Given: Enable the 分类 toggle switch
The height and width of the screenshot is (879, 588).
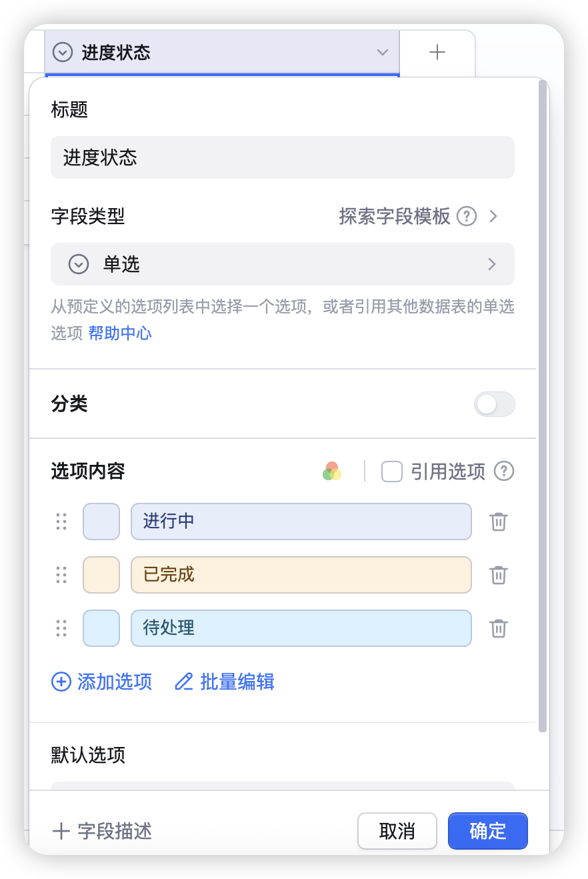Looking at the screenshot, I should (494, 404).
